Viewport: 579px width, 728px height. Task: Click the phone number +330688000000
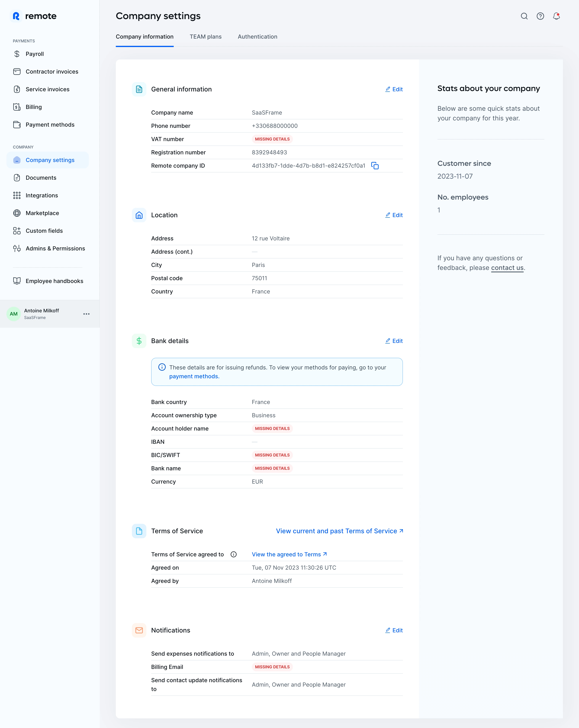pyautogui.click(x=275, y=126)
